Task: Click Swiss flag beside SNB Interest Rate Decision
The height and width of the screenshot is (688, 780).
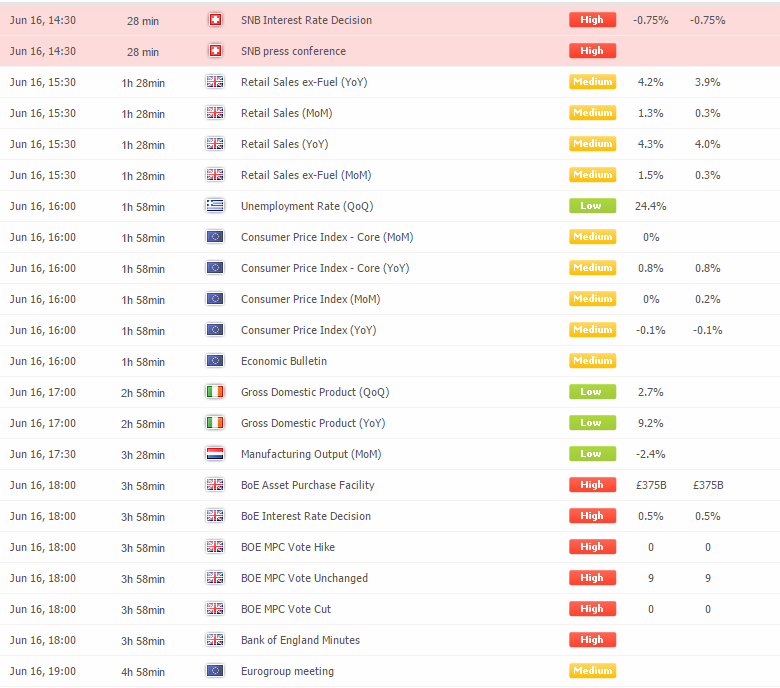Action: (x=215, y=20)
